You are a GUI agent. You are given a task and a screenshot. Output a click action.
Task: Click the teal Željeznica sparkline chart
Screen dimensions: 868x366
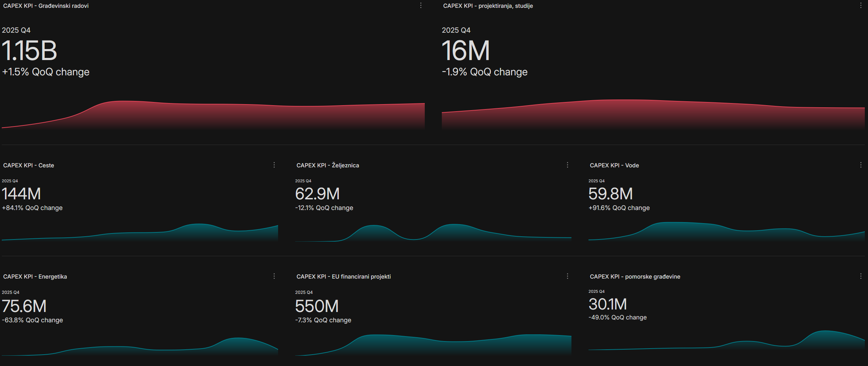click(x=433, y=233)
